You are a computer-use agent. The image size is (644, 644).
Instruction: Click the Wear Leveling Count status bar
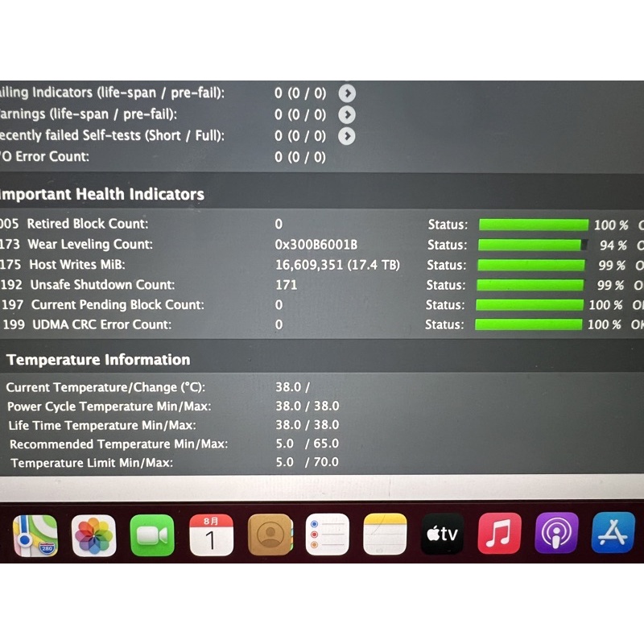point(533,245)
